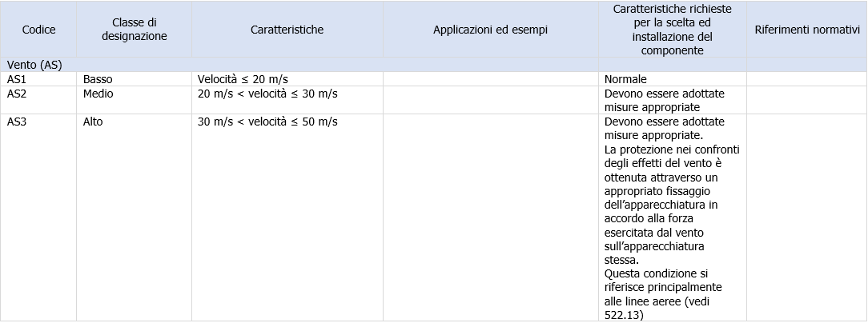
Task: Click the Riferimenti normativi column header
Action: coord(806,30)
